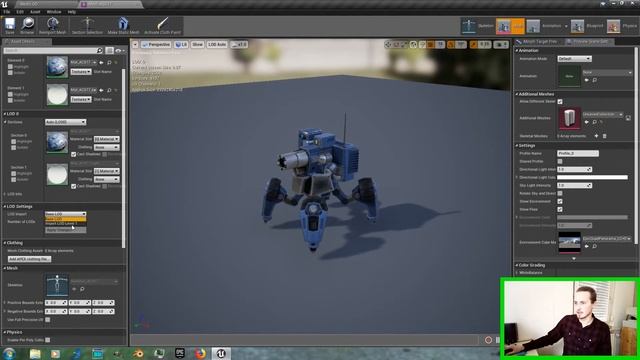
Task: Browse to Element 0 material asset
Action: click(x=109, y=62)
